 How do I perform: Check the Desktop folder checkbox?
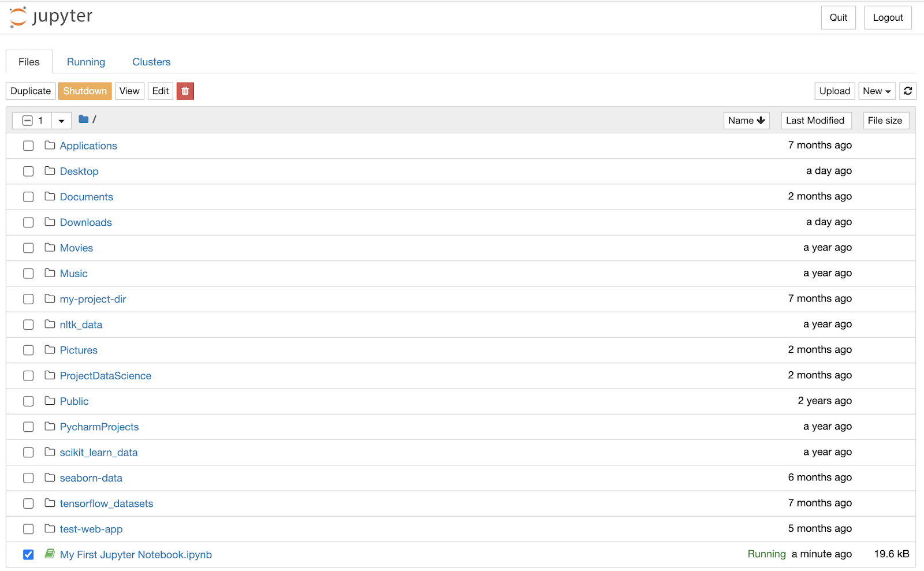[28, 171]
